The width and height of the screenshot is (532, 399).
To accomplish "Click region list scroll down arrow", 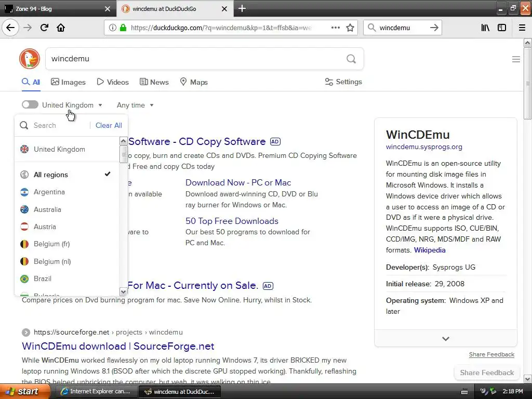I will pyautogui.click(x=123, y=292).
